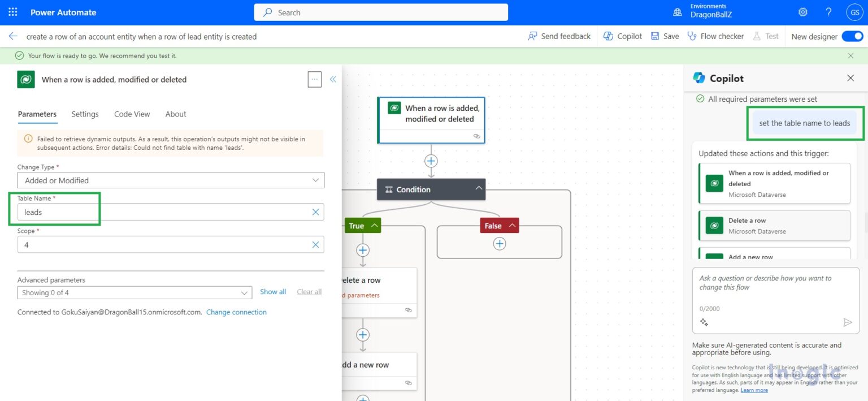
Task: Clear the Table Name field value
Action: 315,212
